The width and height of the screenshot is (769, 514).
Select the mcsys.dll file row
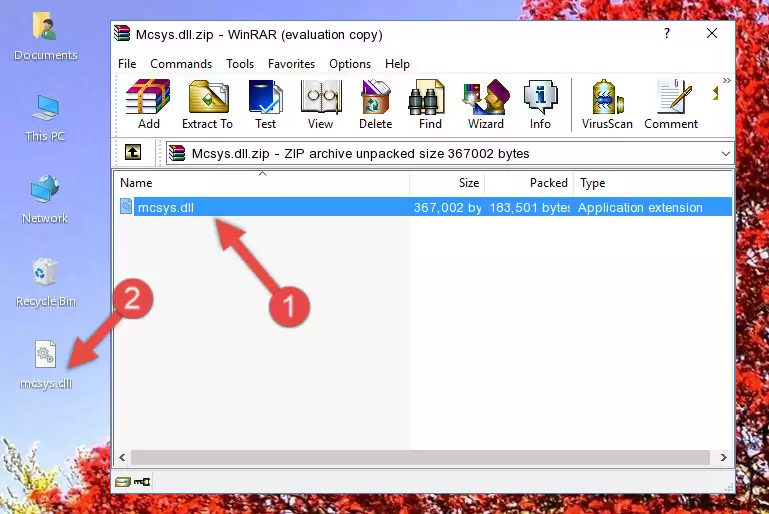pyautogui.click(x=425, y=207)
